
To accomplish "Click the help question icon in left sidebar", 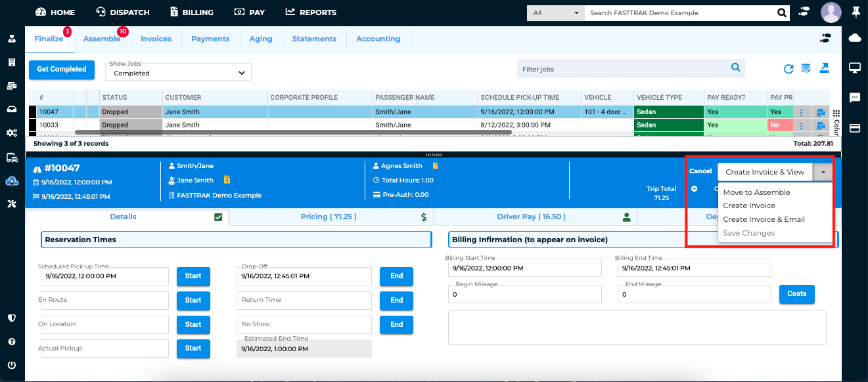I will tap(12, 341).
